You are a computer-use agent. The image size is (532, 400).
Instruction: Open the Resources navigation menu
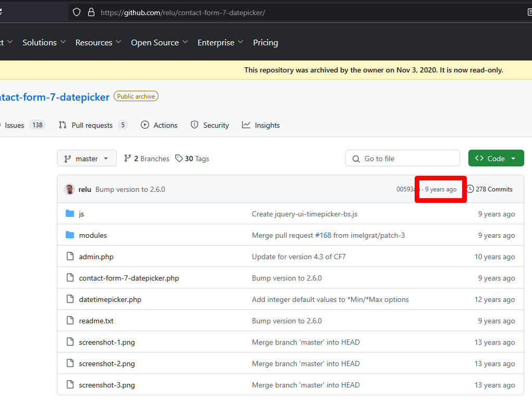98,43
